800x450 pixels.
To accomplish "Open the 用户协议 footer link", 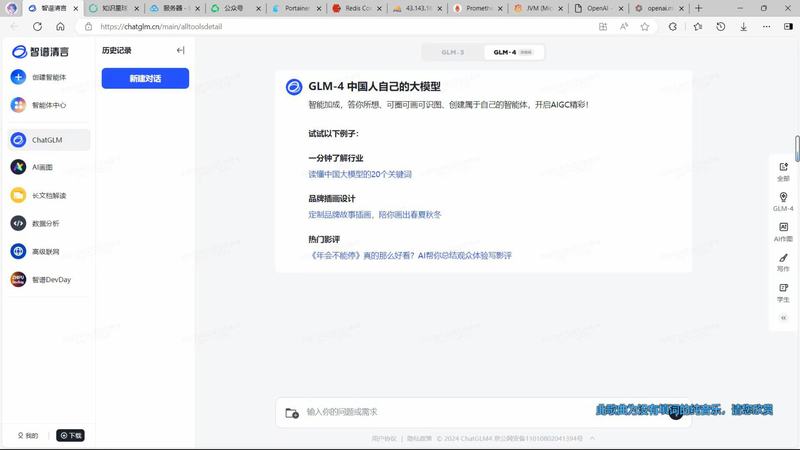I will (x=384, y=438).
